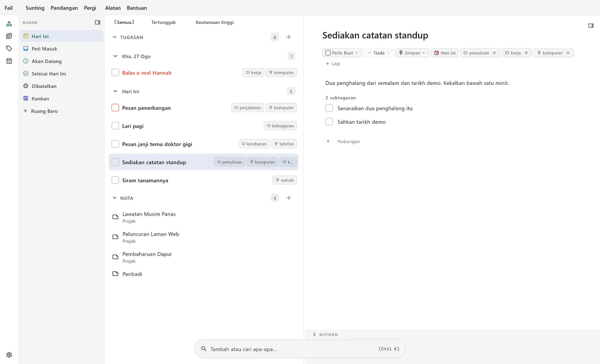Focus the Tambah atau cari search field
The width and height of the screenshot is (600, 364).
[x=300, y=349]
